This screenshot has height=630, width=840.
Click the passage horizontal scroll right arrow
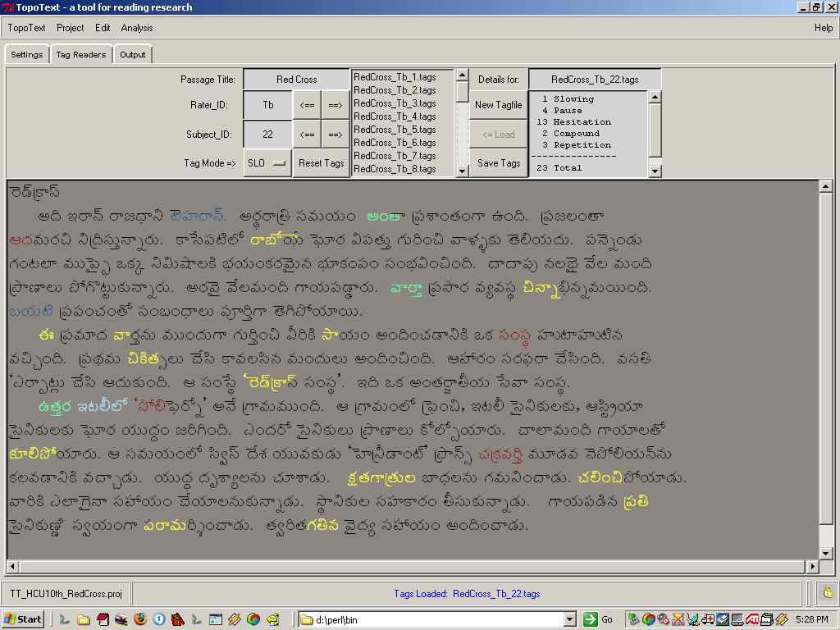813,566
